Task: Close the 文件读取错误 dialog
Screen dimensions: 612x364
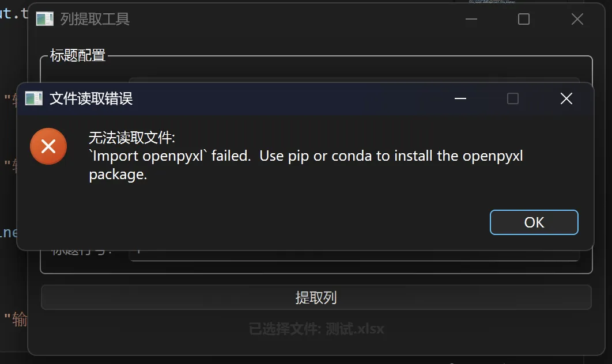Action: coord(566,98)
